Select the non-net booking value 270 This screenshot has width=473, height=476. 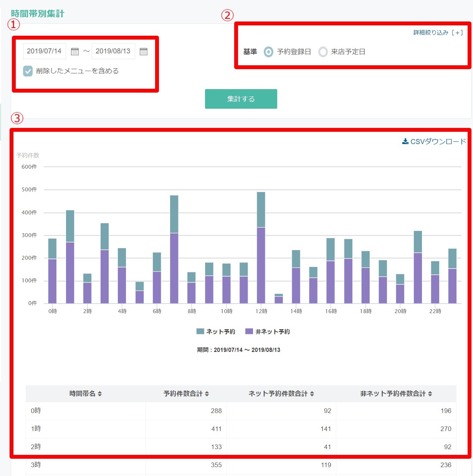coord(446,429)
